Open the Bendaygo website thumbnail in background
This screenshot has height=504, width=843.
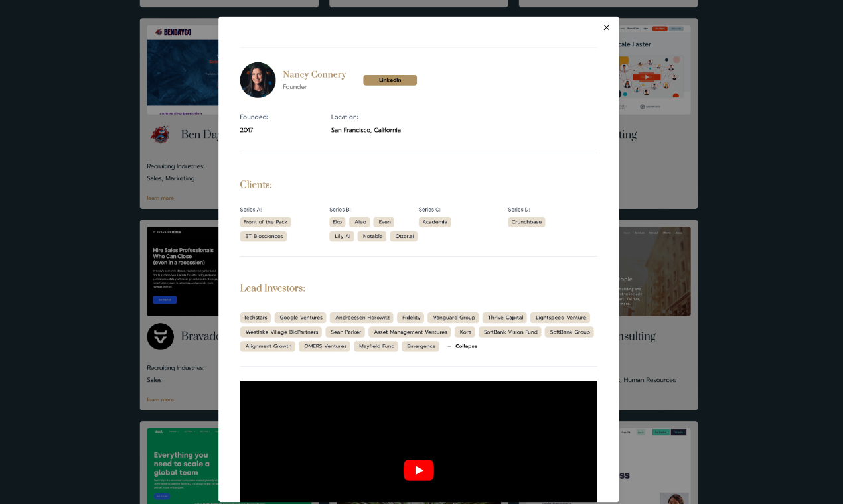pyautogui.click(x=183, y=70)
